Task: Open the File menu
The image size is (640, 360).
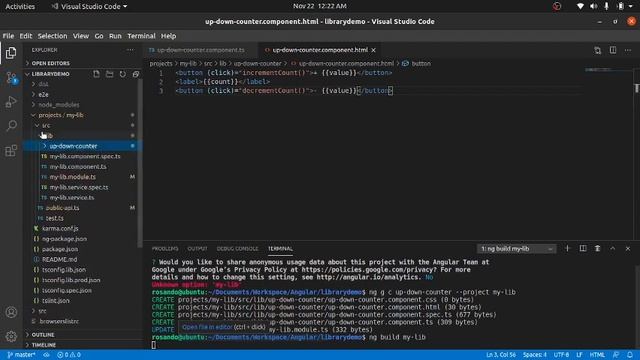Action: tap(8, 36)
